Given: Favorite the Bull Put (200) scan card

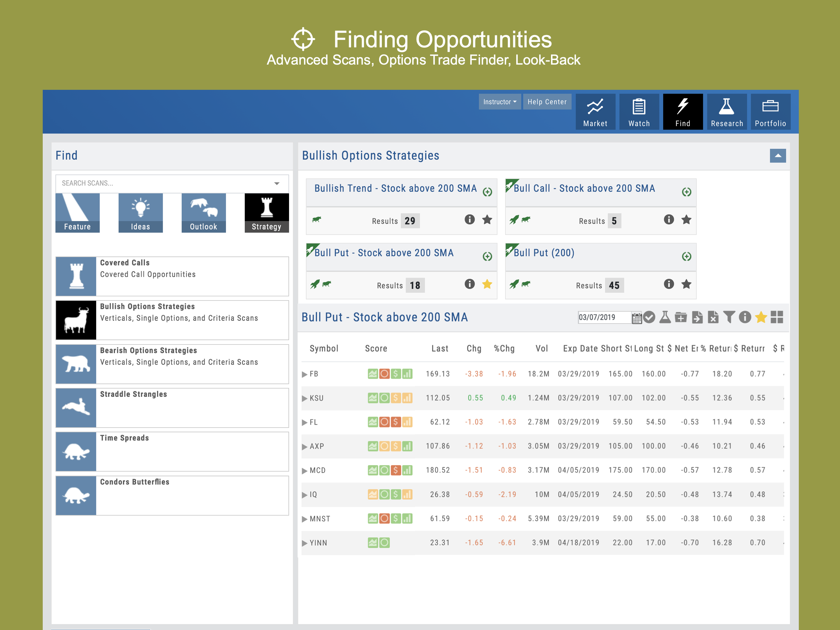Looking at the screenshot, I should pyautogui.click(x=686, y=284).
